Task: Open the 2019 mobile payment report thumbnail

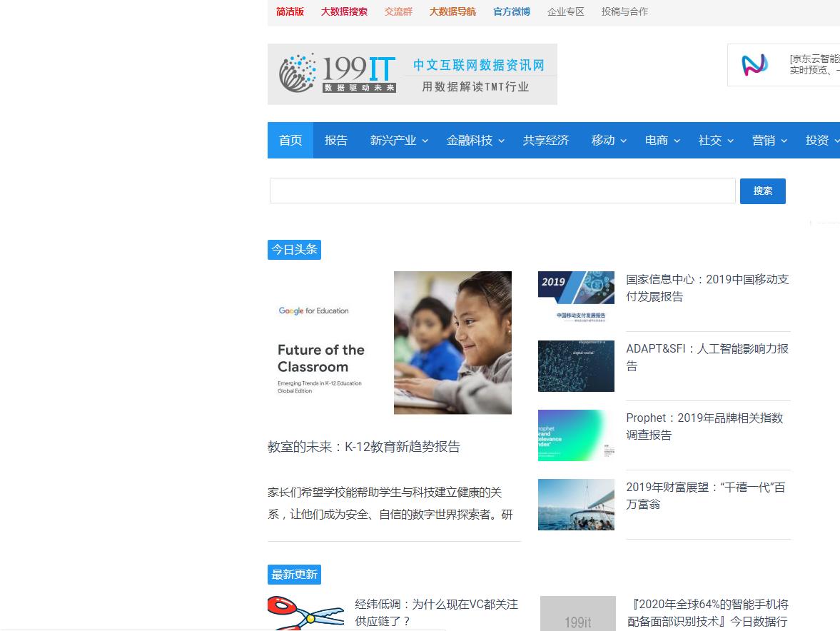Action: click(576, 297)
